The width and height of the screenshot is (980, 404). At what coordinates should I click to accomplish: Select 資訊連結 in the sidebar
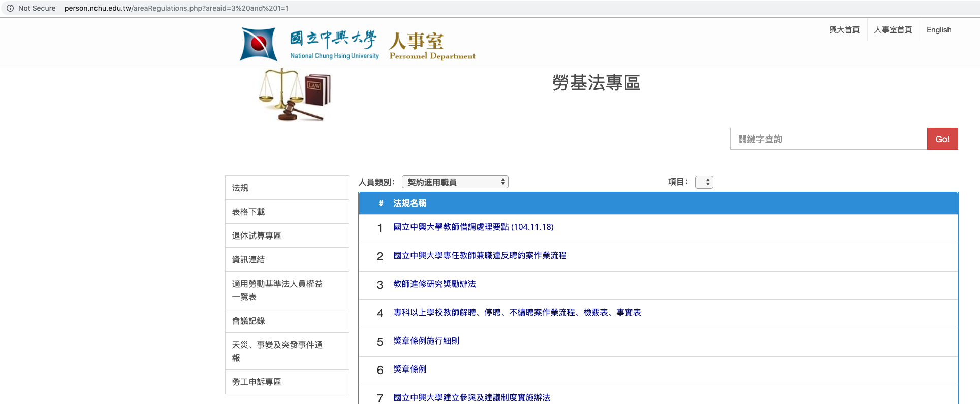pyautogui.click(x=287, y=259)
